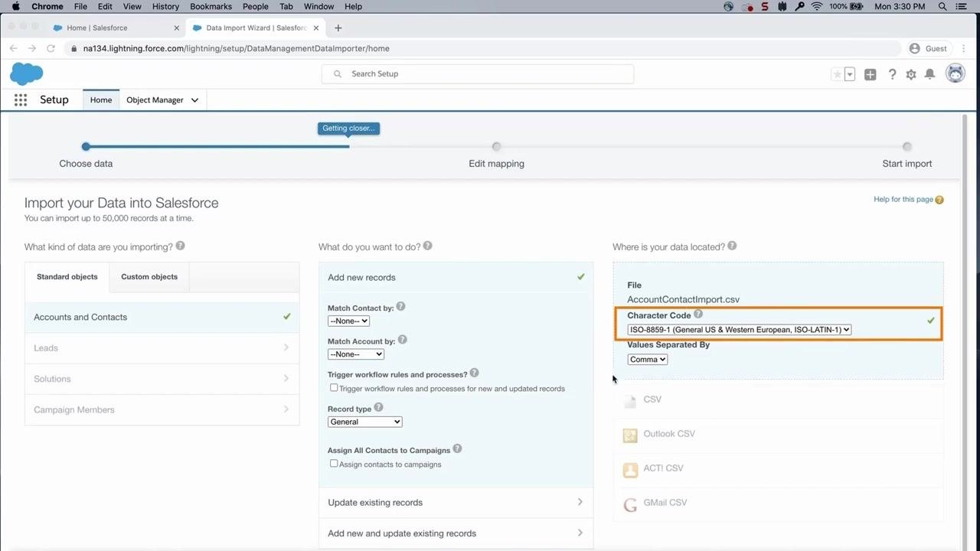Choose Solutions as the data type

(x=162, y=379)
